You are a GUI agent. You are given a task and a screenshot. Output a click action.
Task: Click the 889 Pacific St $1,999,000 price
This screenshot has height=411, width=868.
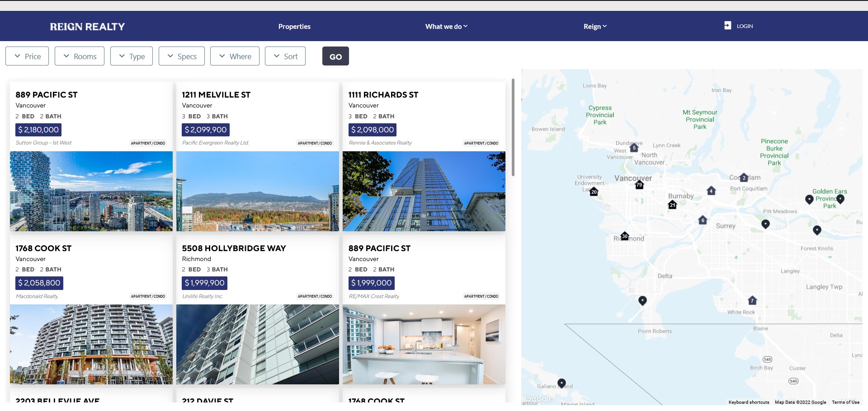point(372,283)
